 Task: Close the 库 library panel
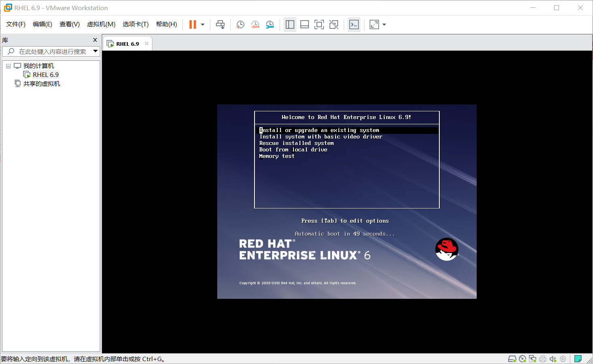[x=95, y=40]
